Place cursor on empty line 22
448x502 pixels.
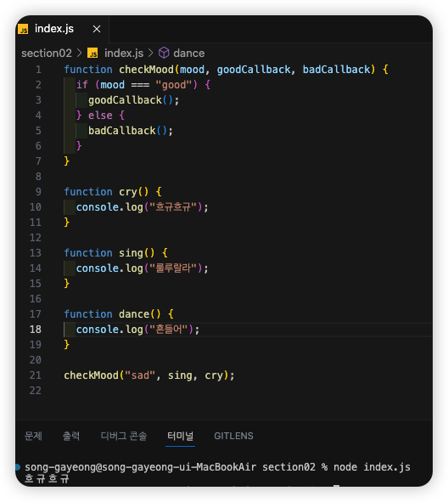pyautogui.click(x=224, y=391)
